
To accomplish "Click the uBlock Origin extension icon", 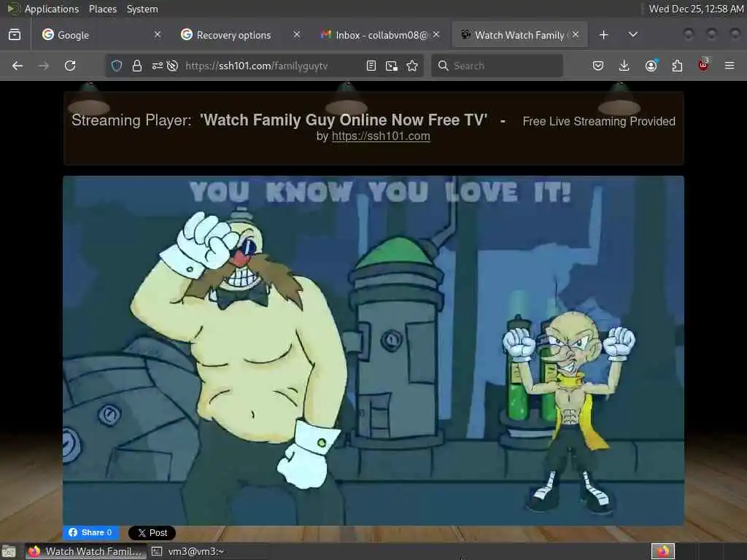I will coord(703,65).
